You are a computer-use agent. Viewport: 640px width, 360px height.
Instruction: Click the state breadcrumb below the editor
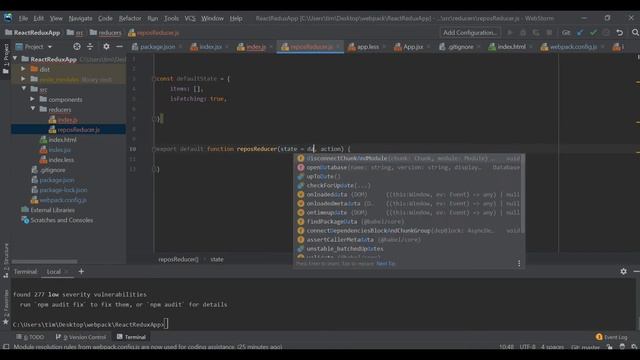[217, 259]
